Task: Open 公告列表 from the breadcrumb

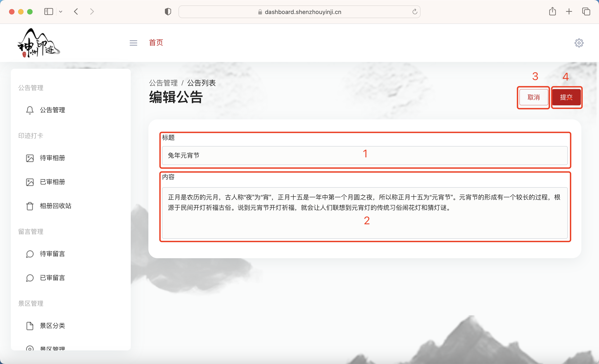Action: (x=201, y=83)
